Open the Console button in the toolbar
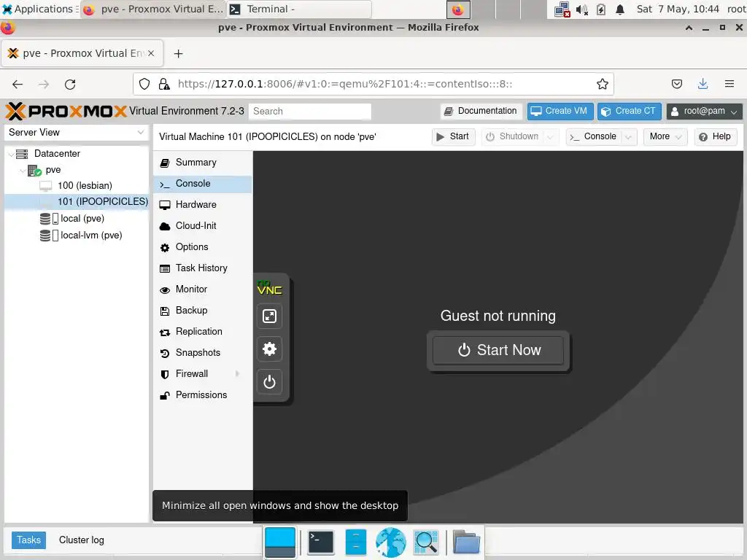This screenshot has height=560, width=747. [594, 136]
